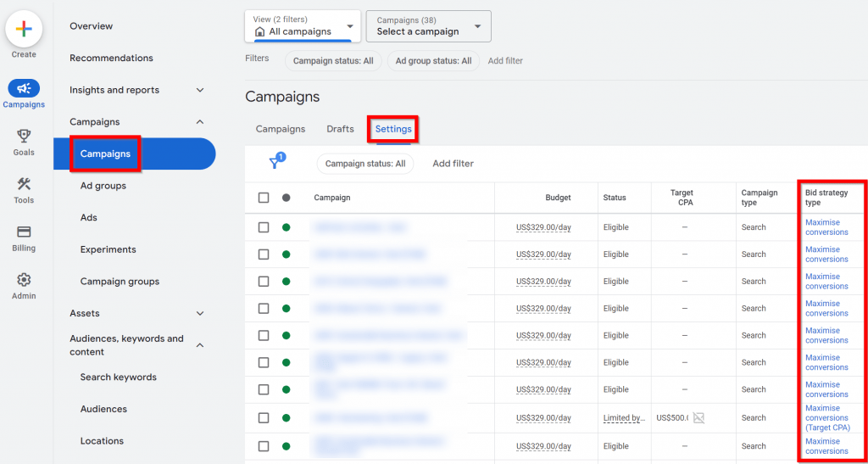
Task: Check the second campaign row checkbox
Action: [264, 254]
